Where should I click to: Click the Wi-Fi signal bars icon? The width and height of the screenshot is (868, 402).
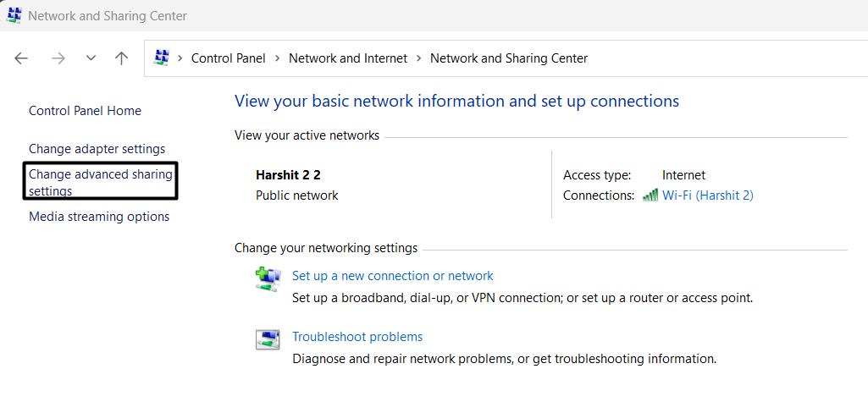click(x=650, y=195)
